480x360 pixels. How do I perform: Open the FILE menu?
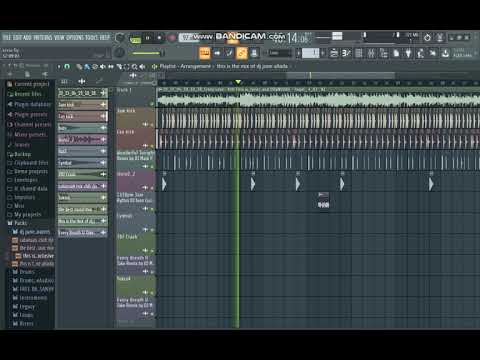click(7, 37)
